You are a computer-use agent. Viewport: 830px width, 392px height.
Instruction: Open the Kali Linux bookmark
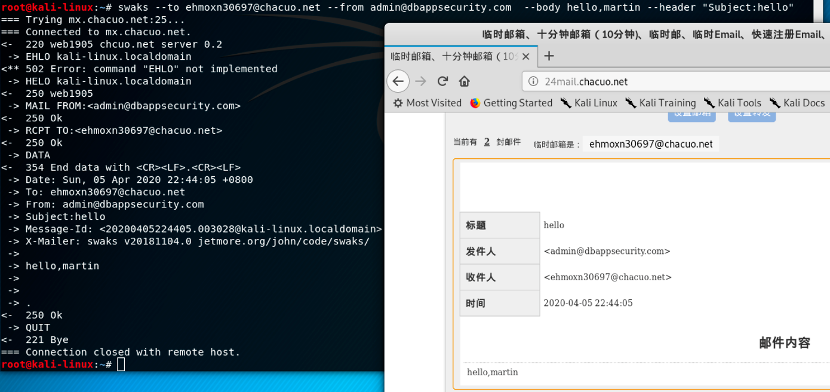589,103
